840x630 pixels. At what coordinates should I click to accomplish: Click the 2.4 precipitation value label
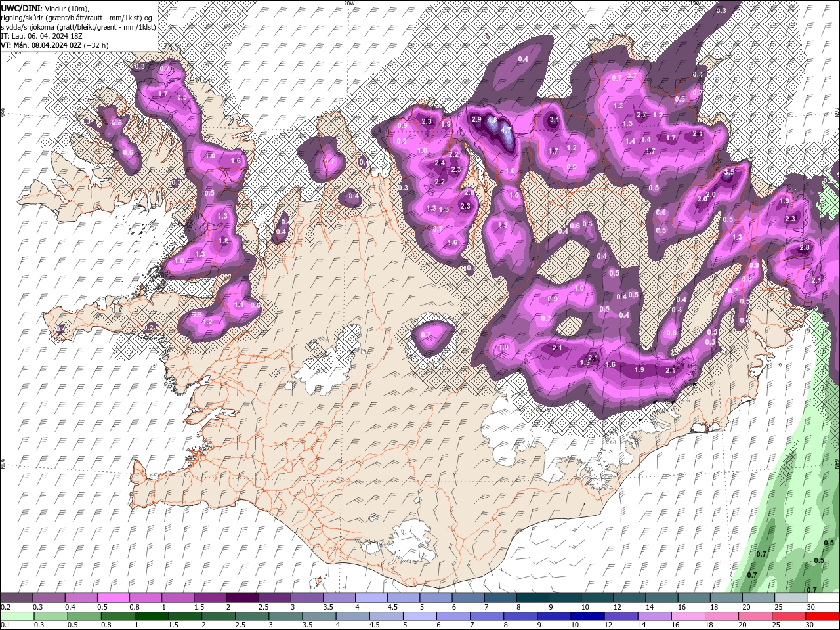pyautogui.click(x=440, y=163)
